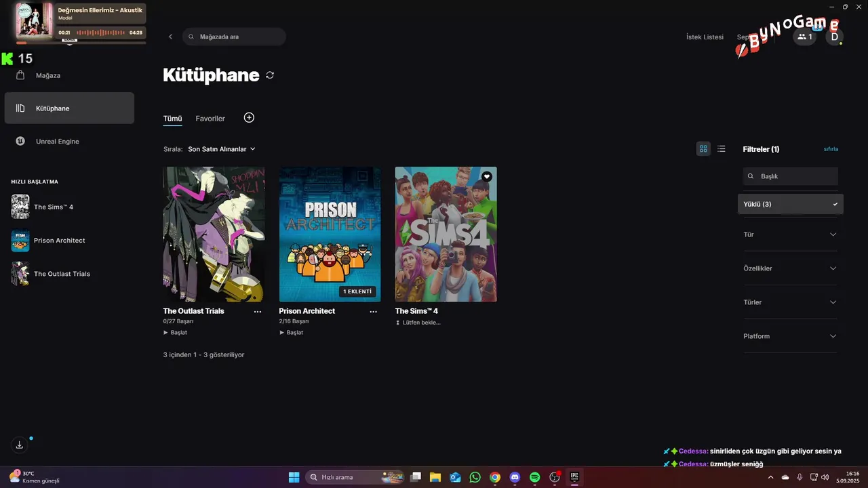
Task: Click the Mağaza shopping bag icon
Action: coord(20,75)
